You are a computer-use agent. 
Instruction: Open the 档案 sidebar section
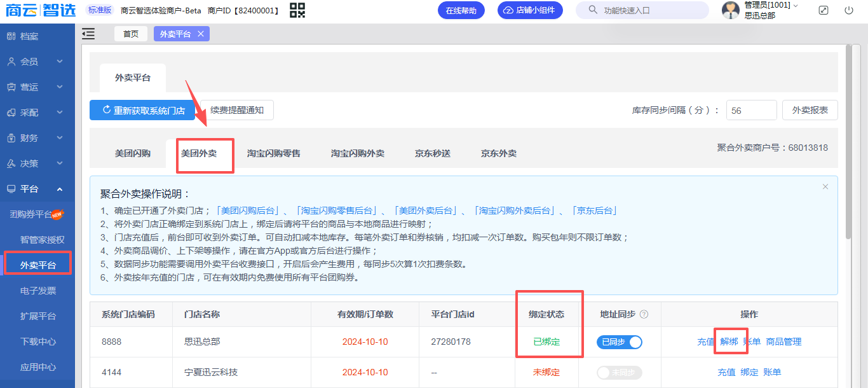[x=29, y=36]
